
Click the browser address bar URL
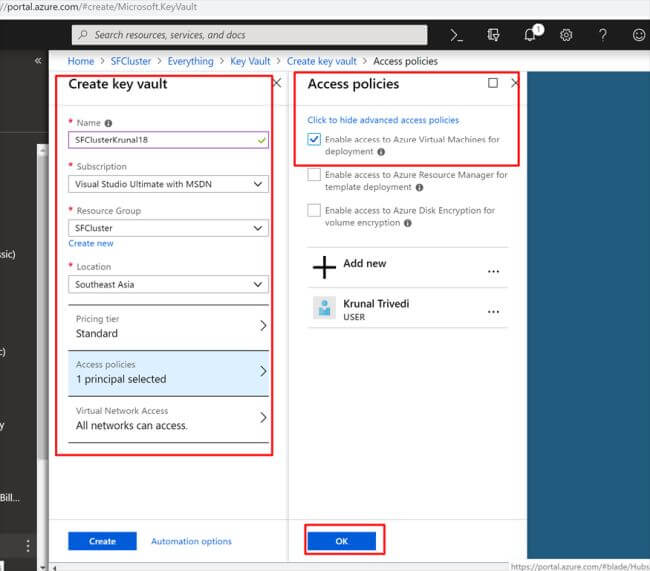(x=99, y=7)
